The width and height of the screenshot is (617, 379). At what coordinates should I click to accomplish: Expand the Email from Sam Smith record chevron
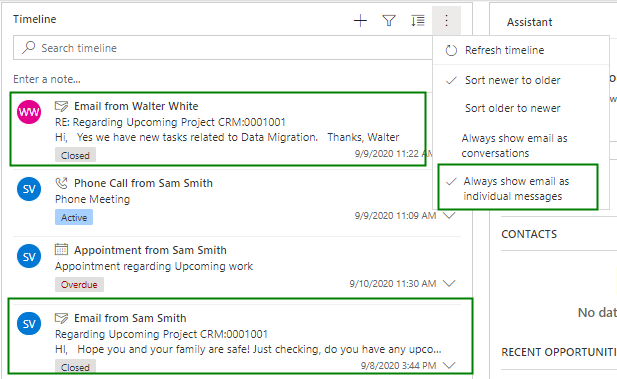click(x=449, y=365)
